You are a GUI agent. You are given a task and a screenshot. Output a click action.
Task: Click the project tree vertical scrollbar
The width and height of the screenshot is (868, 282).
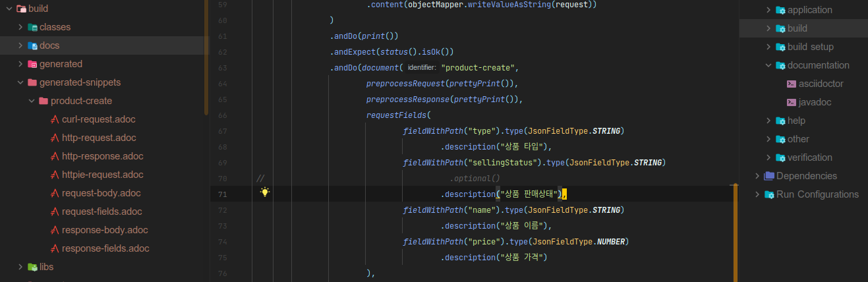click(206, 57)
